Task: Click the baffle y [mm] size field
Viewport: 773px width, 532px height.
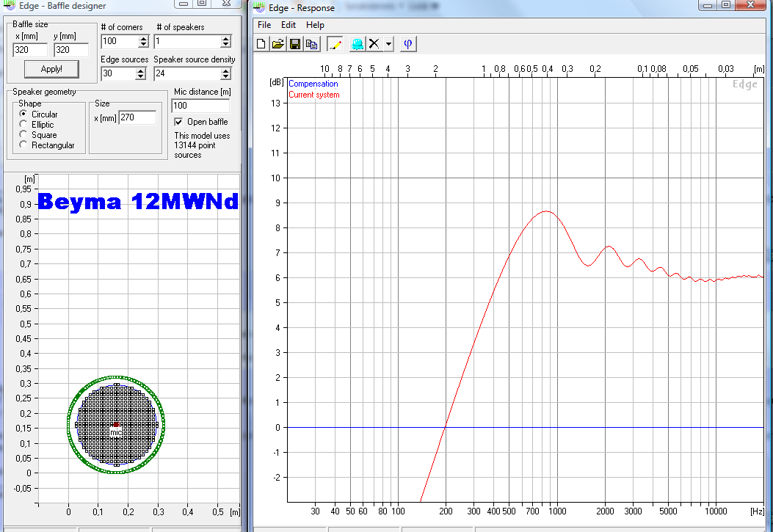Action: coord(71,50)
